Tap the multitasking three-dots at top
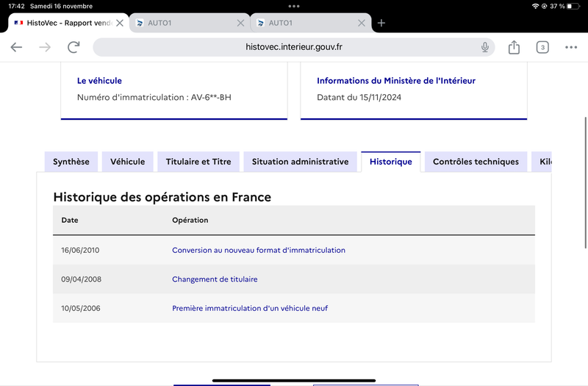Image resolution: width=588 pixels, height=386 pixels. coord(293,6)
